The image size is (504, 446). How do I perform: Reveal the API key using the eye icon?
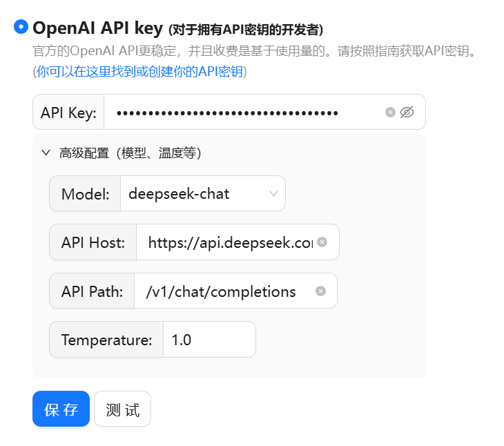tap(407, 113)
